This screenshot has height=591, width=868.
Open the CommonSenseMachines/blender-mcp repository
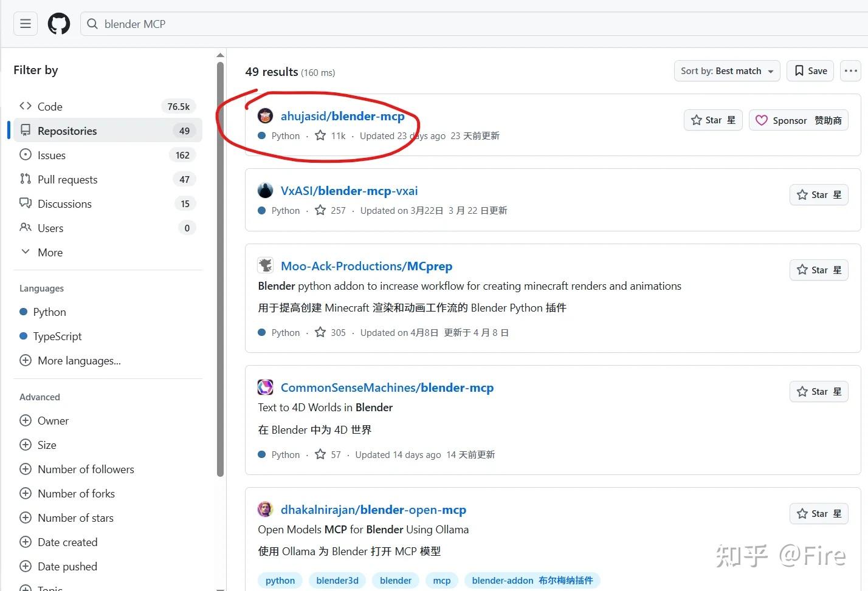pos(387,387)
